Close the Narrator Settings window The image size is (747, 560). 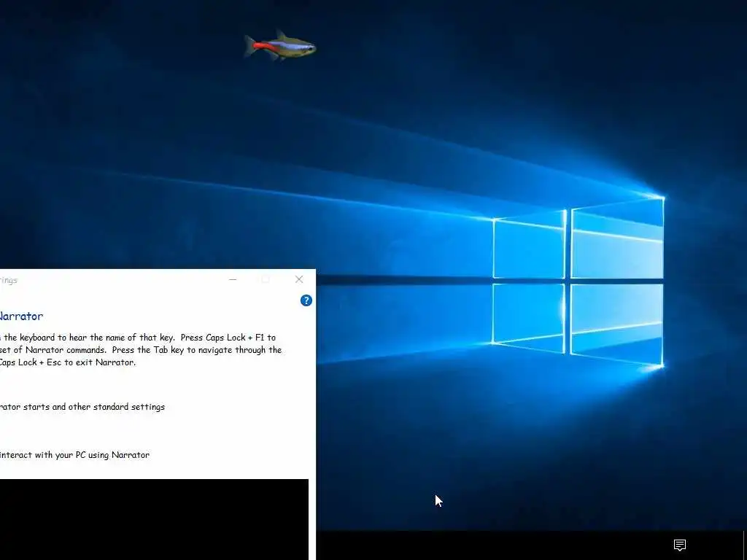click(298, 279)
